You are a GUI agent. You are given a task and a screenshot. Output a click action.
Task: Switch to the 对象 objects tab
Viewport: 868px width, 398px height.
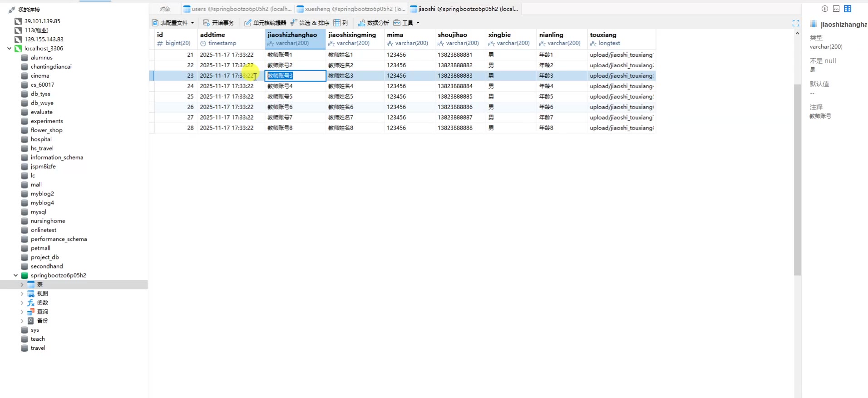click(x=165, y=9)
